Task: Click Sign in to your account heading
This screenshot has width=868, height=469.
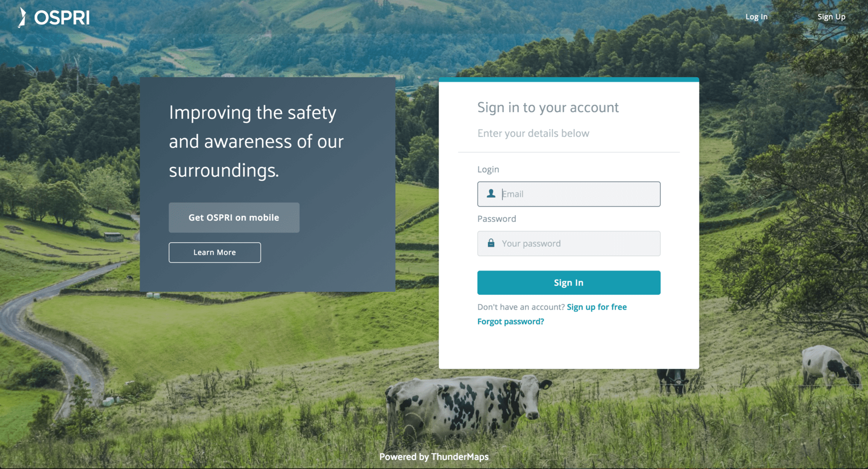Action: pyautogui.click(x=548, y=107)
